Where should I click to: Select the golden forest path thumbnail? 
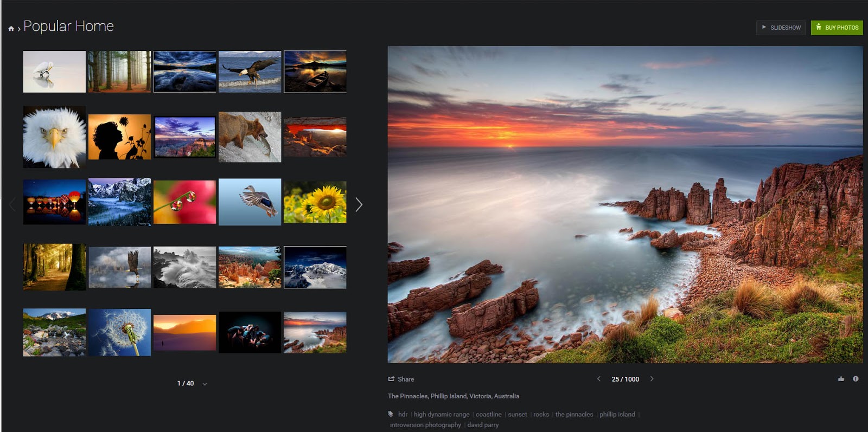click(x=54, y=267)
